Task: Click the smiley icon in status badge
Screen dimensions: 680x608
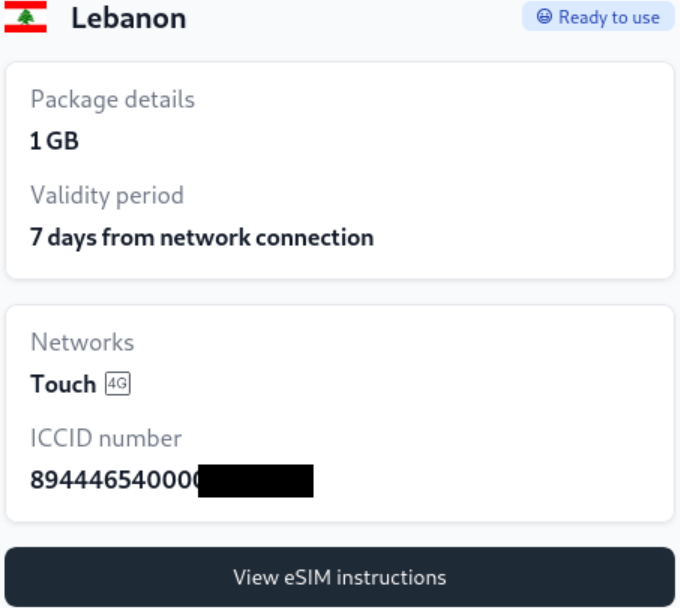Action: point(544,17)
